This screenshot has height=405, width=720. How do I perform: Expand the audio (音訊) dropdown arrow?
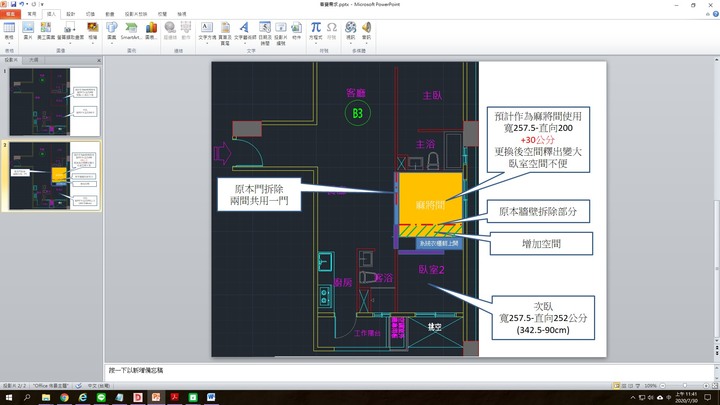pyautogui.click(x=366, y=43)
